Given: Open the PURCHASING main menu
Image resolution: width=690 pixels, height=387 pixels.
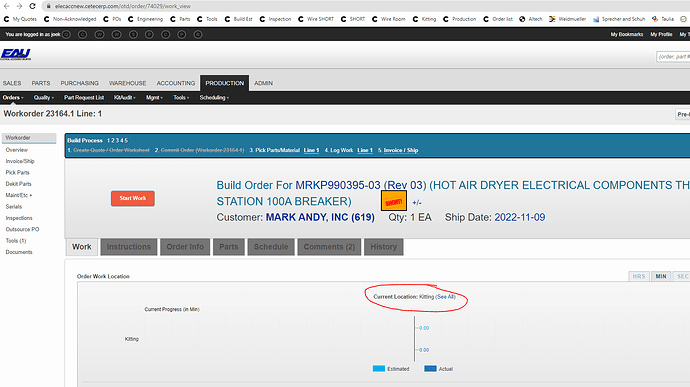Looking at the screenshot, I should 80,83.
